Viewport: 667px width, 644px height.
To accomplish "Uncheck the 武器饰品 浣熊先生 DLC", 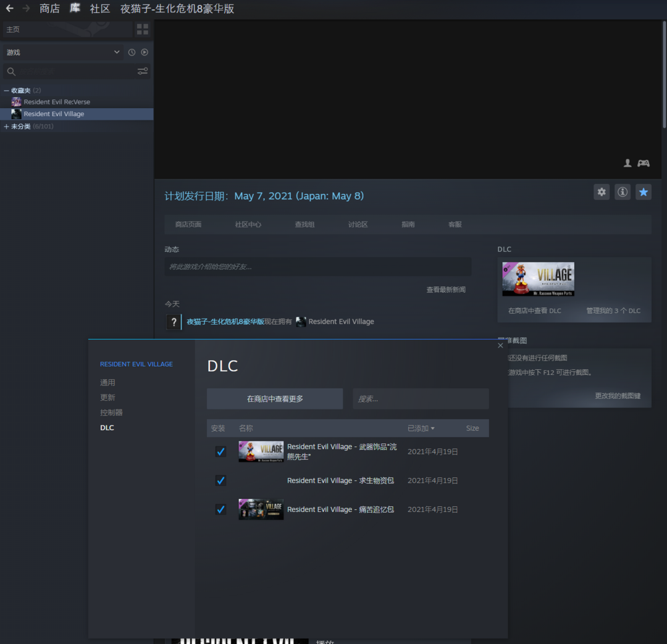I will [x=220, y=452].
